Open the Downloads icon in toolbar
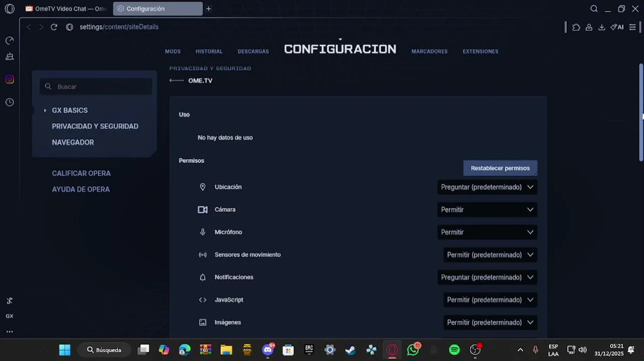 tap(601, 27)
